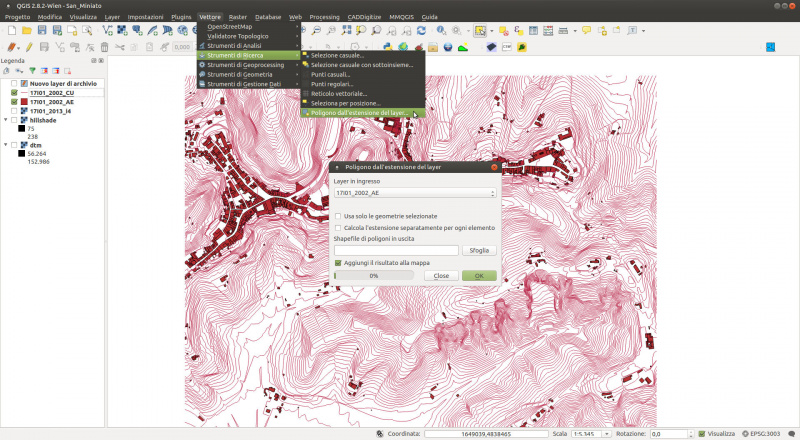Image resolution: width=800 pixels, height=440 pixels.
Task: Click the Add SpatiaLite Layer feather icon
Action: 153,31
